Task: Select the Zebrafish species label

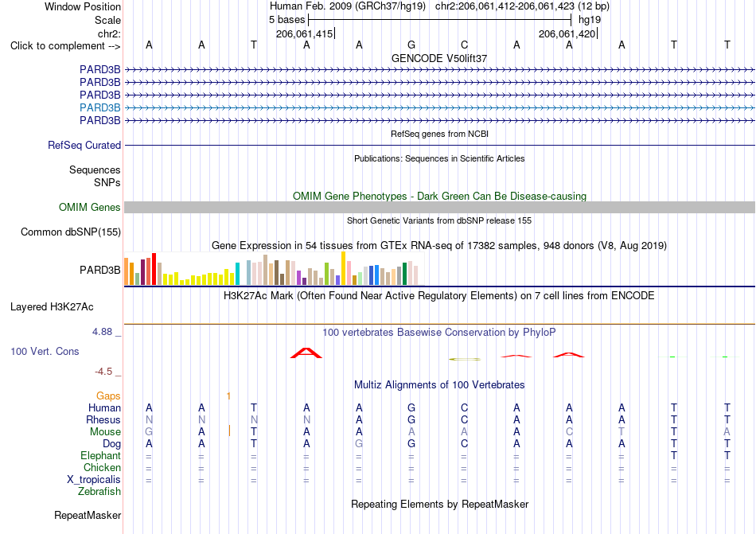Action: [x=99, y=492]
